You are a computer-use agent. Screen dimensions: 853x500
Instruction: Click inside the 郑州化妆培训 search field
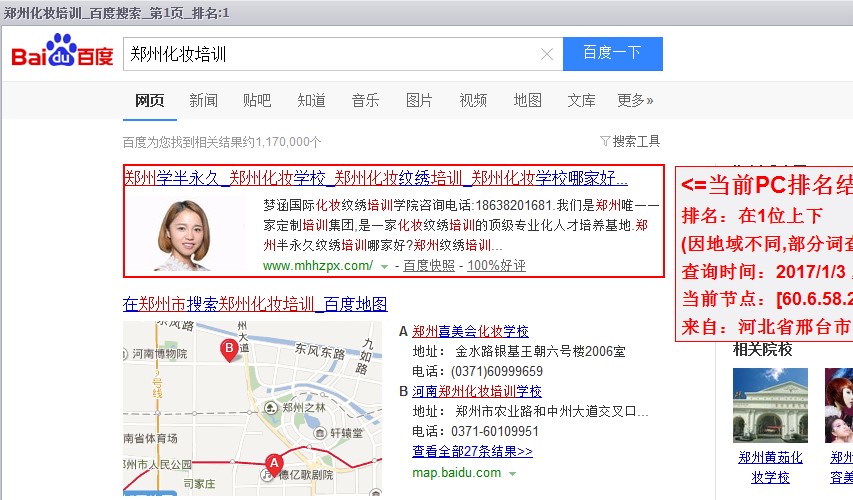[x=330, y=54]
